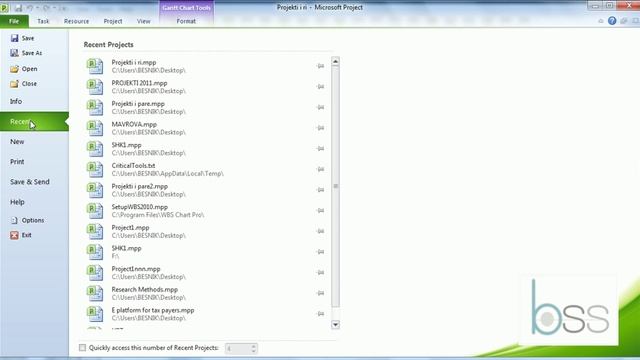The height and width of the screenshot is (360, 640).
Task: Pin Project1.mpp to the recent list
Action: 320,231
